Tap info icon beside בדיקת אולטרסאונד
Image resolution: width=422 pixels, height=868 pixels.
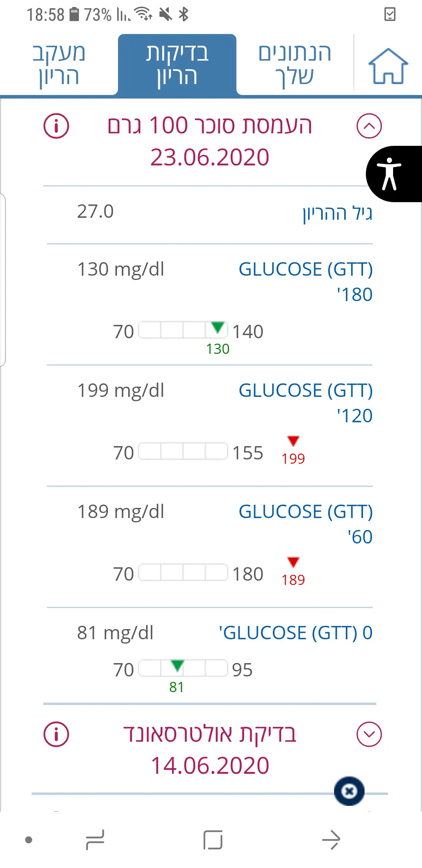click(x=56, y=734)
